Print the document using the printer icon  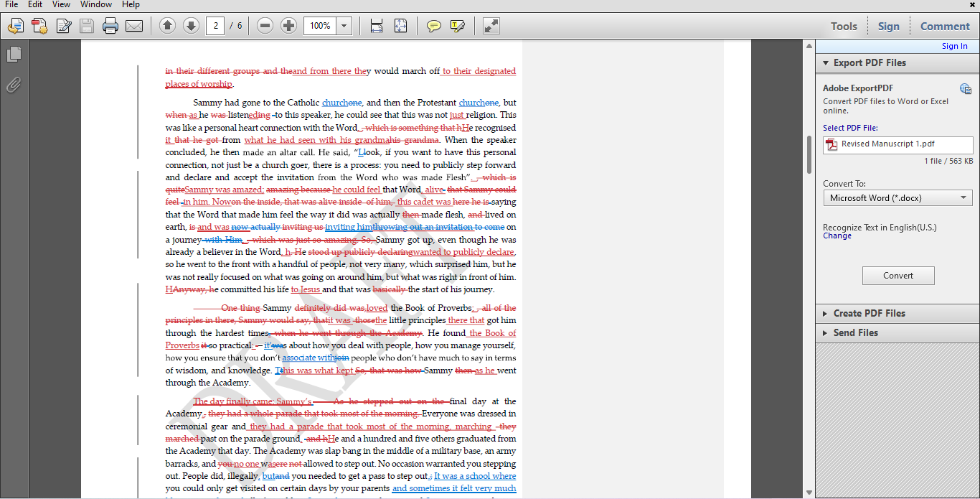point(110,27)
